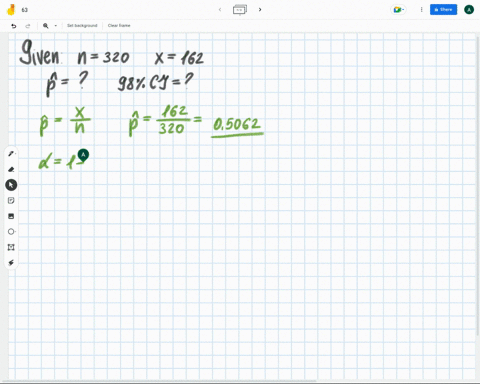Viewport: 480px width, 384px height.
Task: Select the Text box tool
Action: pos(11,247)
